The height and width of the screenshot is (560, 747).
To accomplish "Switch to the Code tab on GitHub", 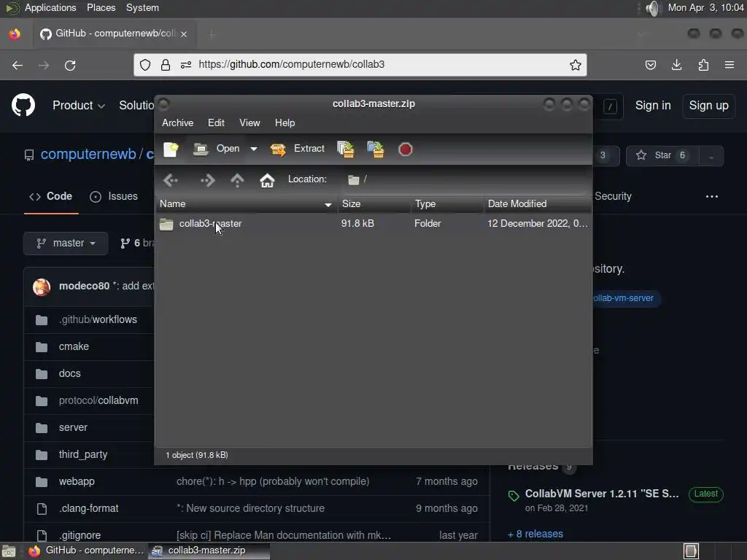I will pyautogui.click(x=51, y=196).
